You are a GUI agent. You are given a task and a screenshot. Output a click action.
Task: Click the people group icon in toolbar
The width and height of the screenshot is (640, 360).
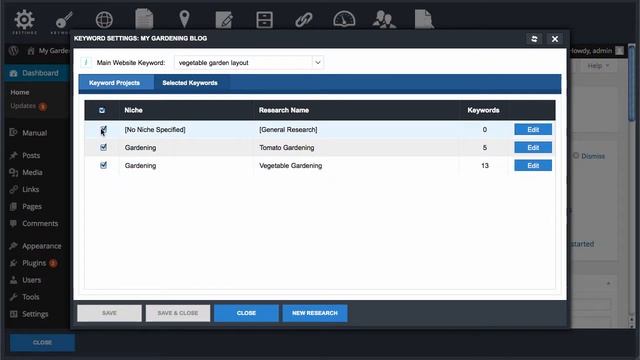(x=384, y=19)
